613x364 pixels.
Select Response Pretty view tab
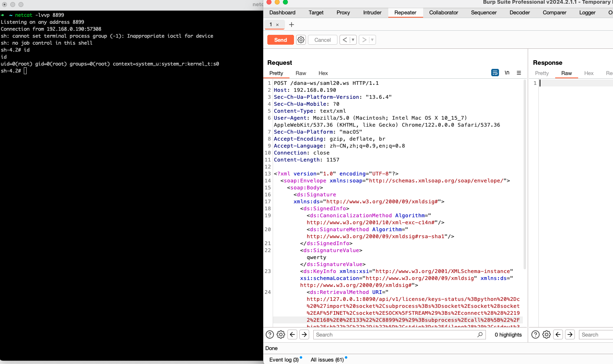pos(542,73)
